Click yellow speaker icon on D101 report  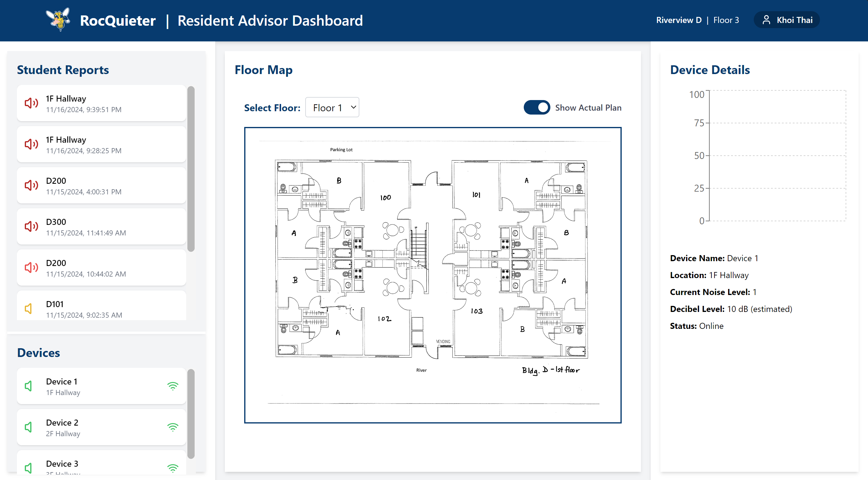pyautogui.click(x=29, y=308)
